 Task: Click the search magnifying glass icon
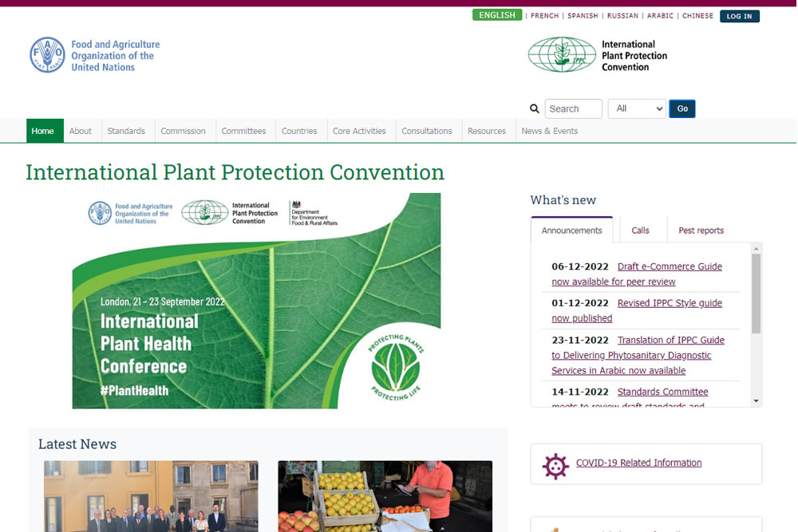[535, 109]
